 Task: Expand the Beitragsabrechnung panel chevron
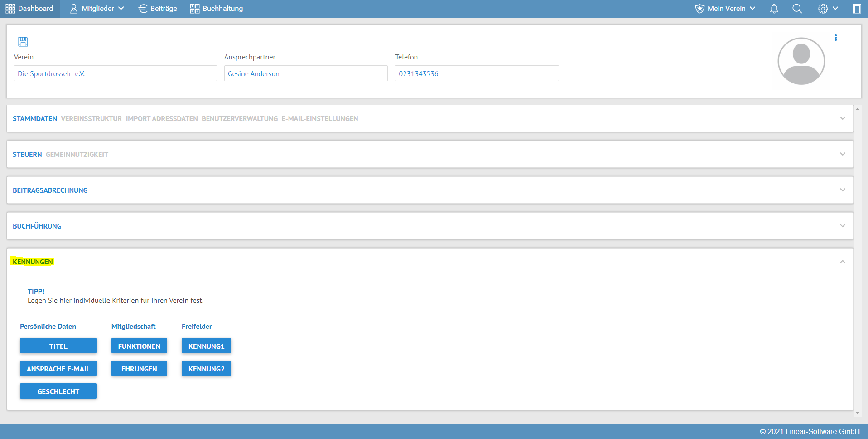click(x=843, y=190)
